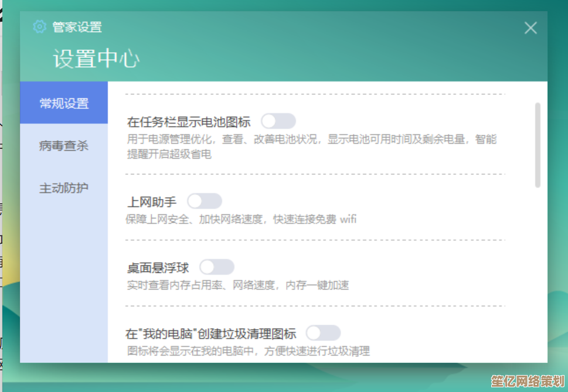The height and width of the screenshot is (392, 568).
Task: Enable the 上网助手 switch
Action: click(x=205, y=200)
